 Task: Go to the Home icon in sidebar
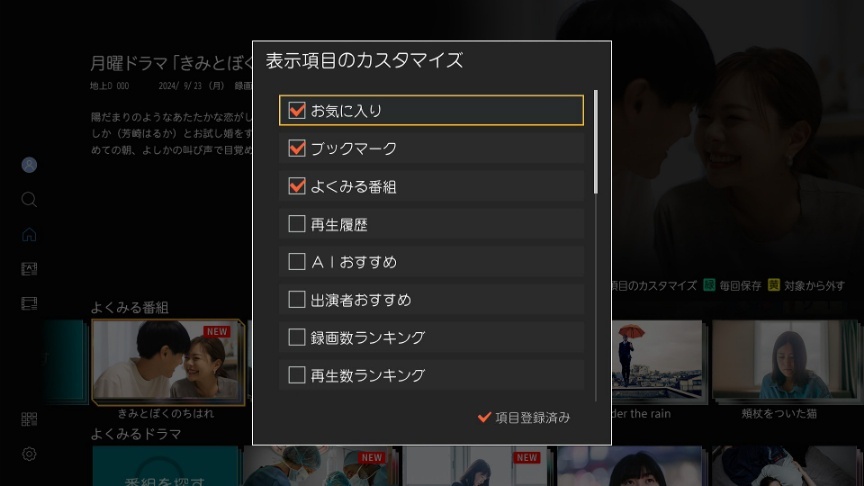pos(29,235)
